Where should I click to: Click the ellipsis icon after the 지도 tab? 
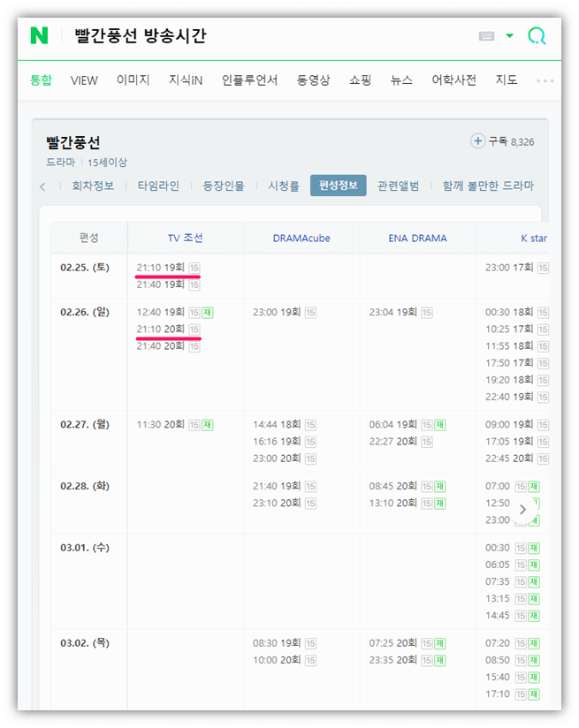point(545,80)
